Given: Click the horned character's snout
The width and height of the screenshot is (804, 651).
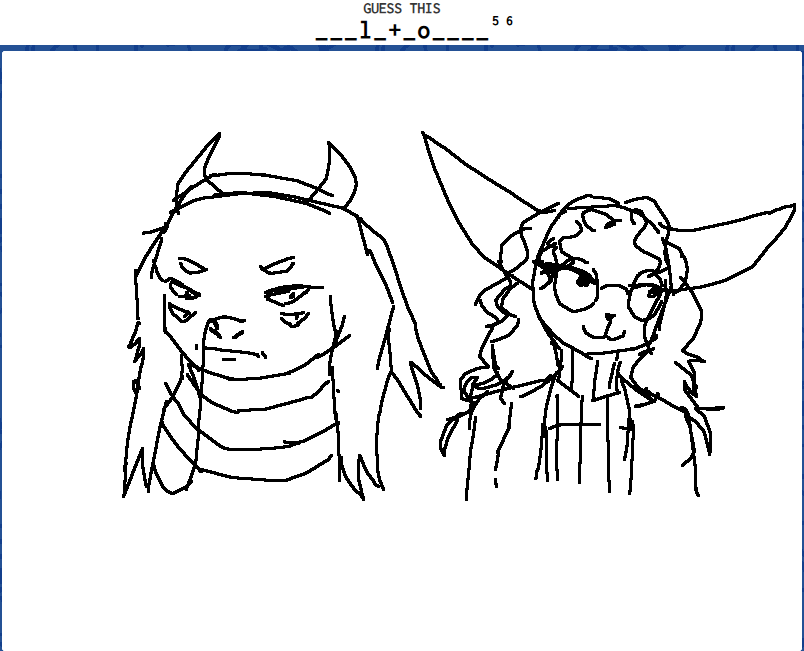Looking at the screenshot, I should 226,327.
